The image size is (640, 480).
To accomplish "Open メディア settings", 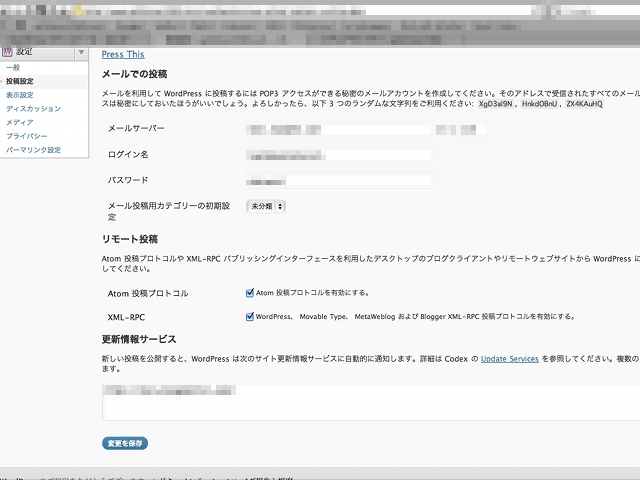I will [20, 122].
